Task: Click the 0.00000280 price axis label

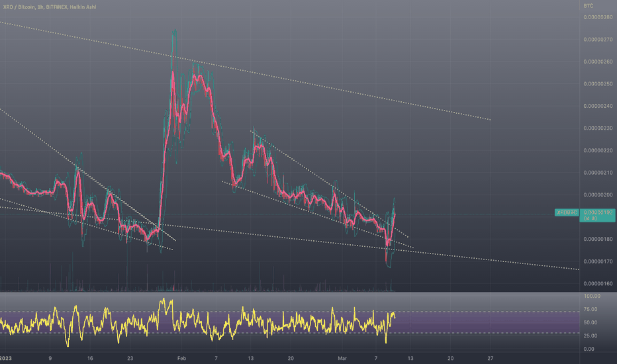Action: click(598, 17)
